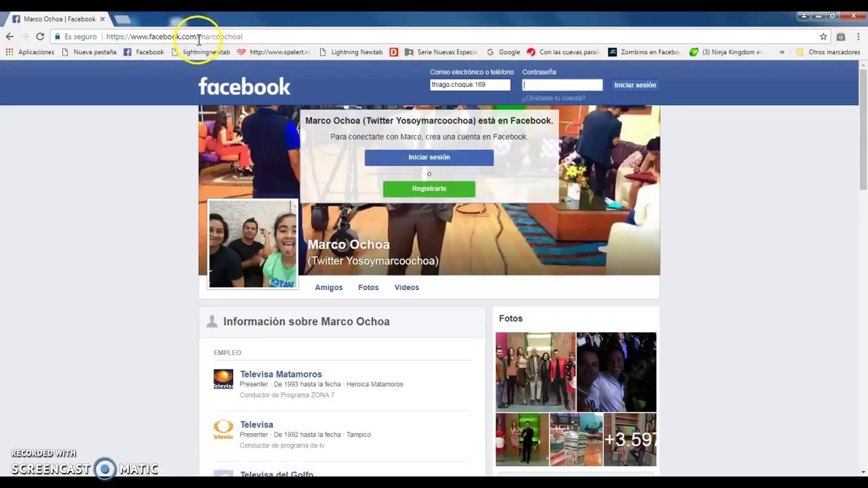The width and height of the screenshot is (868, 488).
Task: Open the Aplicaciones apps grid shortcut
Action: point(30,52)
